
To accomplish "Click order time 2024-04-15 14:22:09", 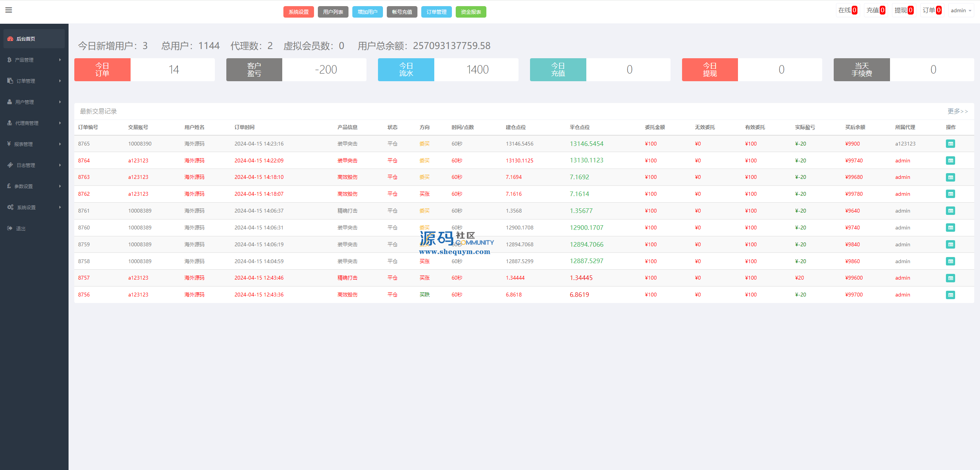I will pyautogui.click(x=259, y=160).
